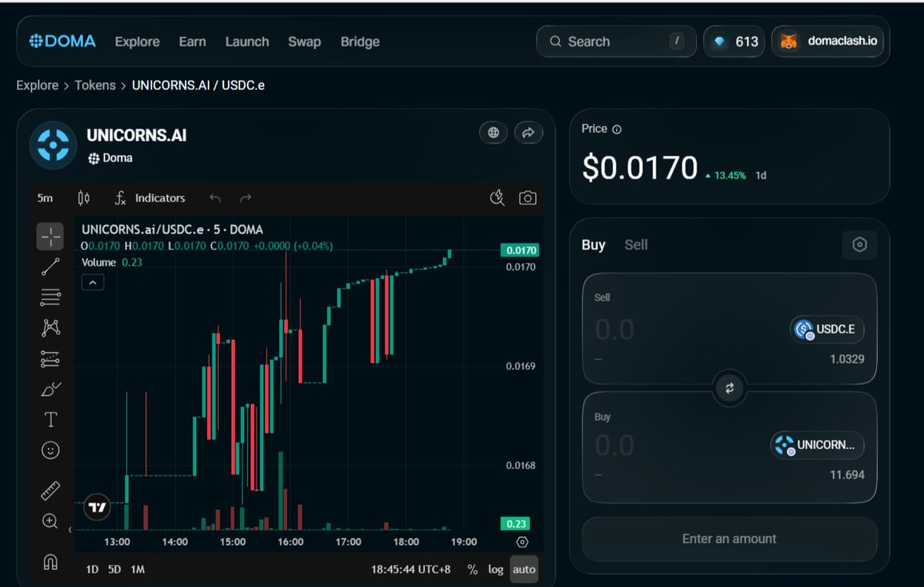
Task: Open the Launch navigation item
Action: click(x=247, y=42)
